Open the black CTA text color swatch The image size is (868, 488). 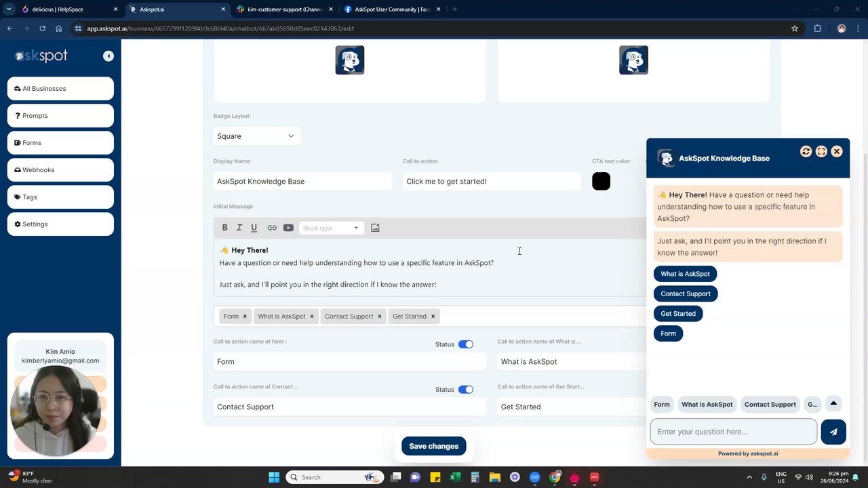[x=601, y=181]
